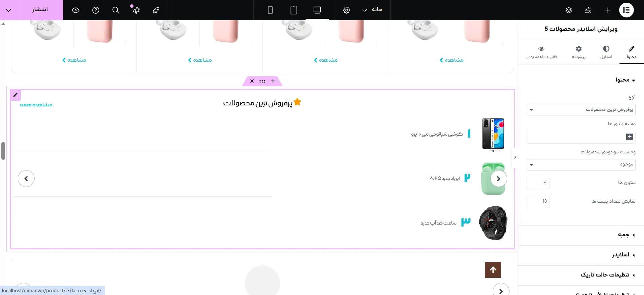
Task: Click the Publish button
Action: (x=40, y=10)
